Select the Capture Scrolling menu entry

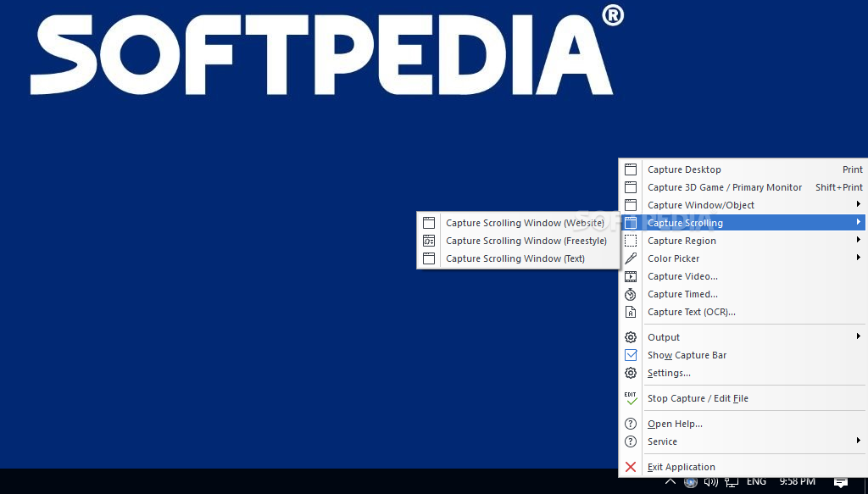[743, 222]
